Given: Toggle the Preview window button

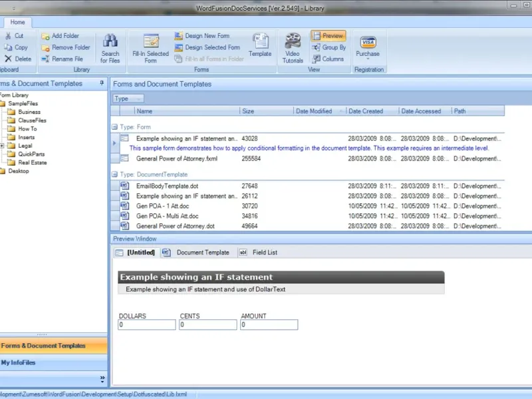Looking at the screenshot, I should pyautogui.click(x=328, y=36).
